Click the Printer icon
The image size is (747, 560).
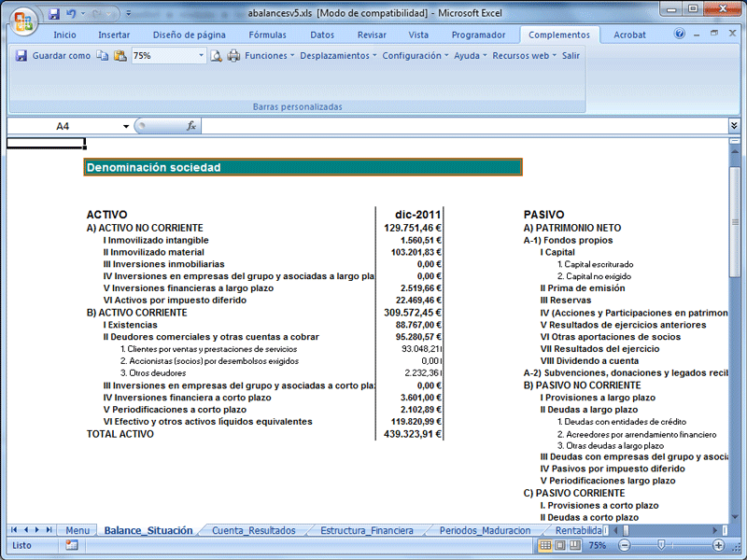[x=233, y=56]
